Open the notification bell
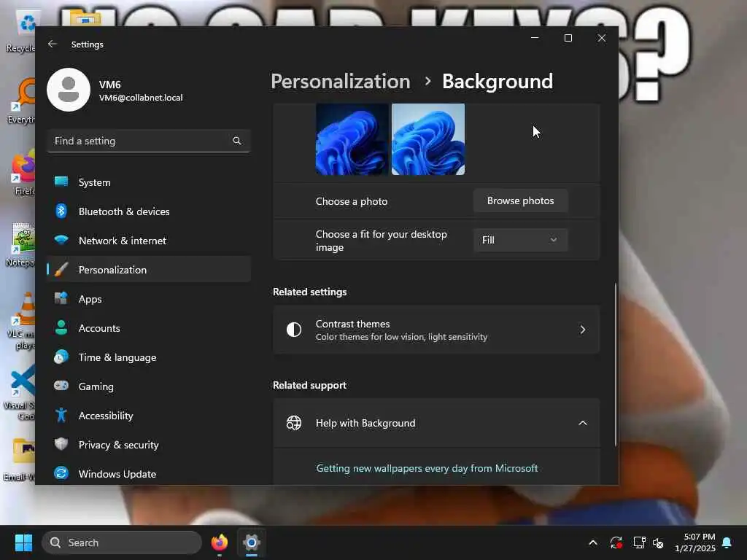 point(727,542)
